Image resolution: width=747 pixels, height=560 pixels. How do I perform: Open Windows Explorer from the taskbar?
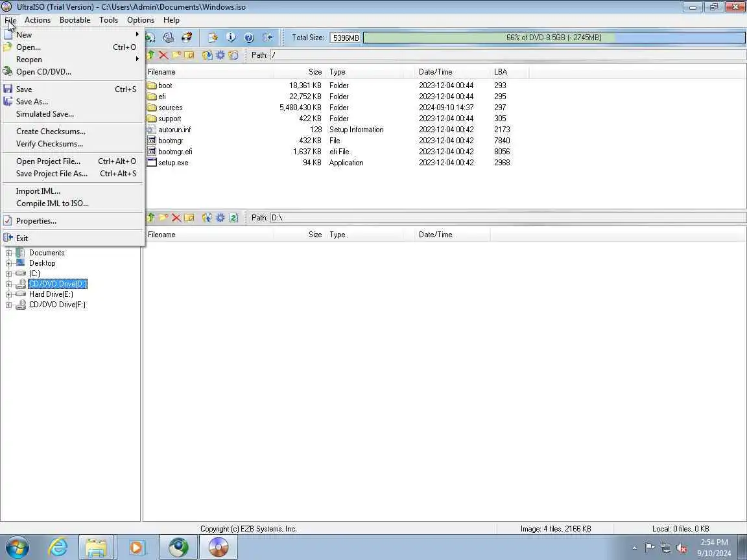(96, 547)
